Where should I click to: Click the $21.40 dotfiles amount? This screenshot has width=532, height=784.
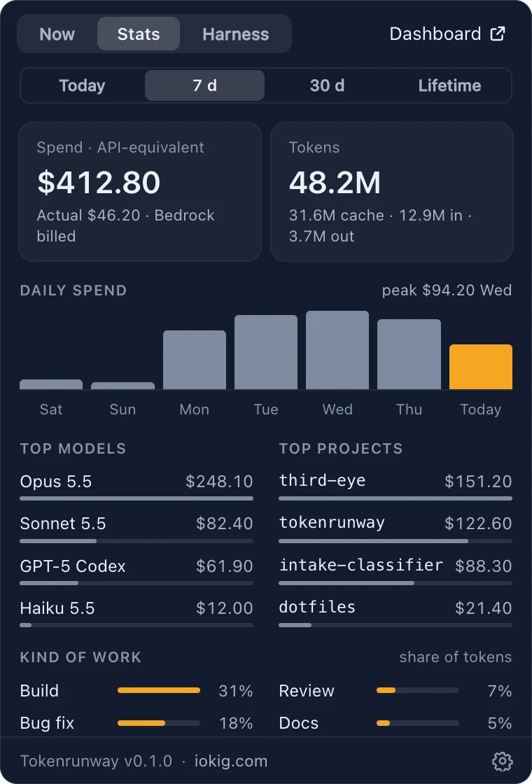point(484,608)
